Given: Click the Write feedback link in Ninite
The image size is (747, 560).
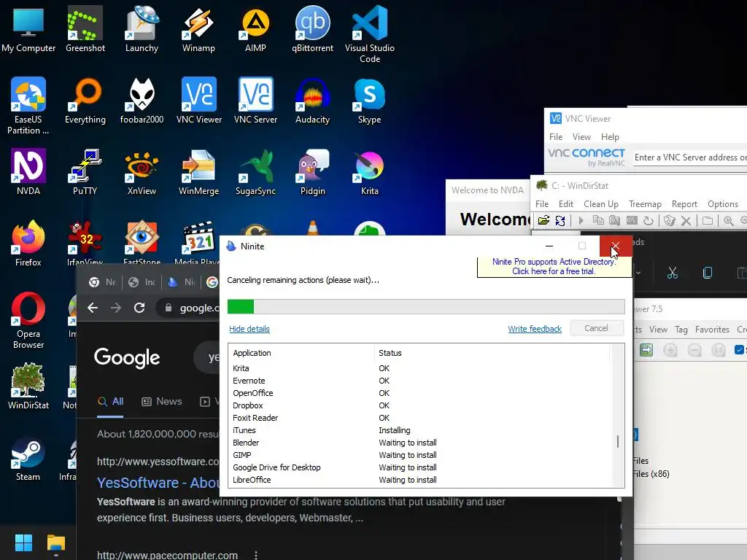Looking at the screenshot, I should pos(535,329).
